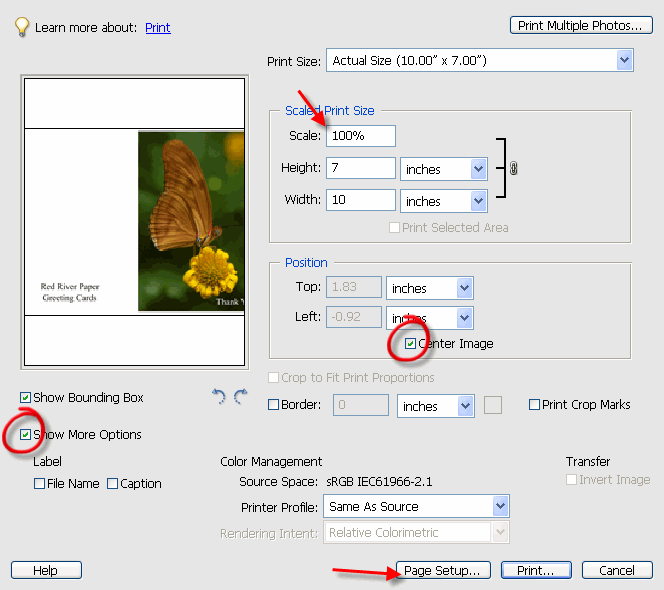Click the Page Setup button
The image size is (664, 590).
coord(444,570)
